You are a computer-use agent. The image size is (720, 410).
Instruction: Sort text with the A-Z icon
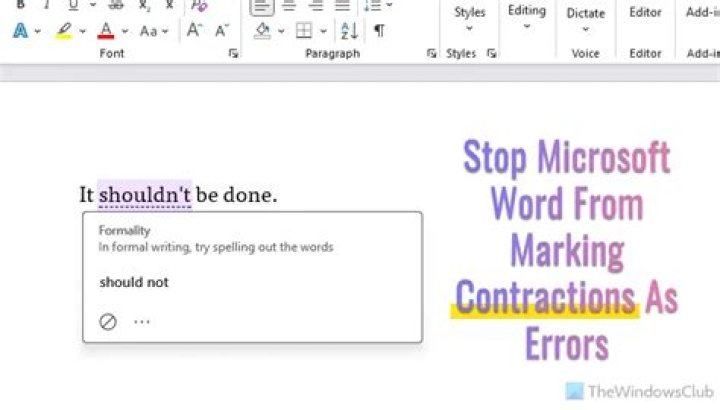click(348, 31)
